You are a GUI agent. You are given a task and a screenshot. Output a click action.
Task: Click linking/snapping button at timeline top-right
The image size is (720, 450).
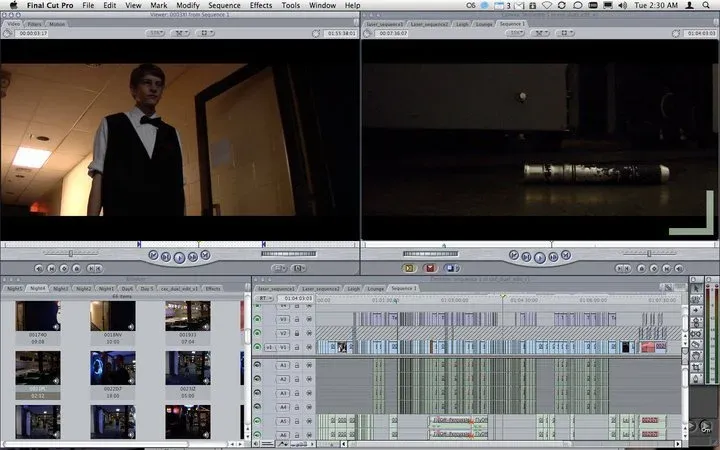tap(668, 288)
